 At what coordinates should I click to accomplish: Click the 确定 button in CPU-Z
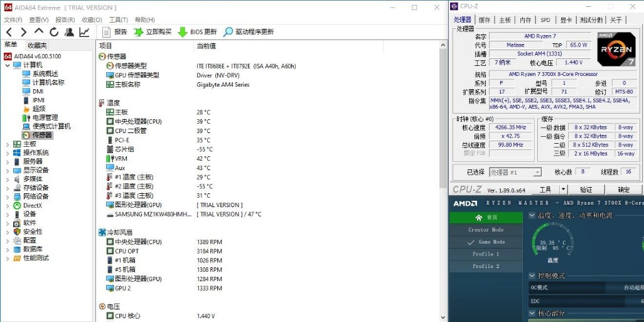623,190
